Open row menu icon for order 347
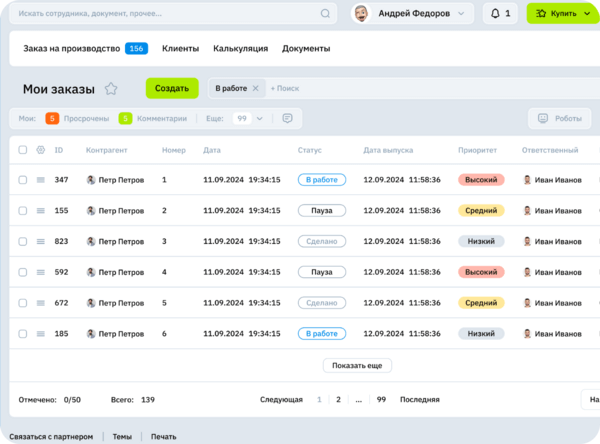 (41, 180)
